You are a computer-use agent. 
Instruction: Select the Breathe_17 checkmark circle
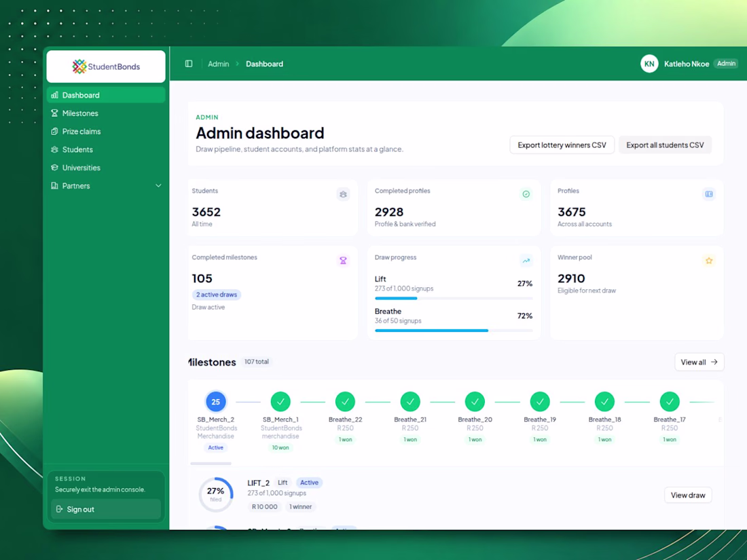[670, 402]
